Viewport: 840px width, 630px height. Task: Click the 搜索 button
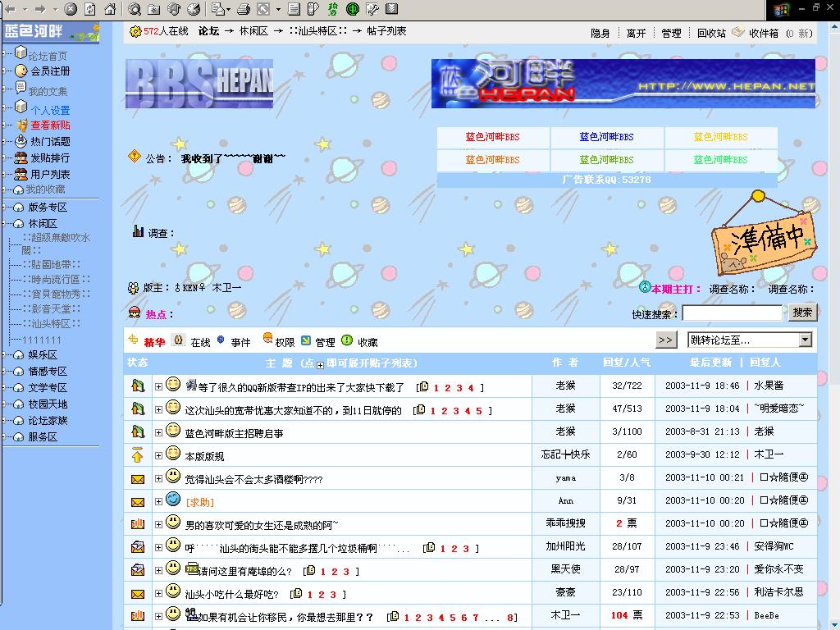[x=802, y=313]
